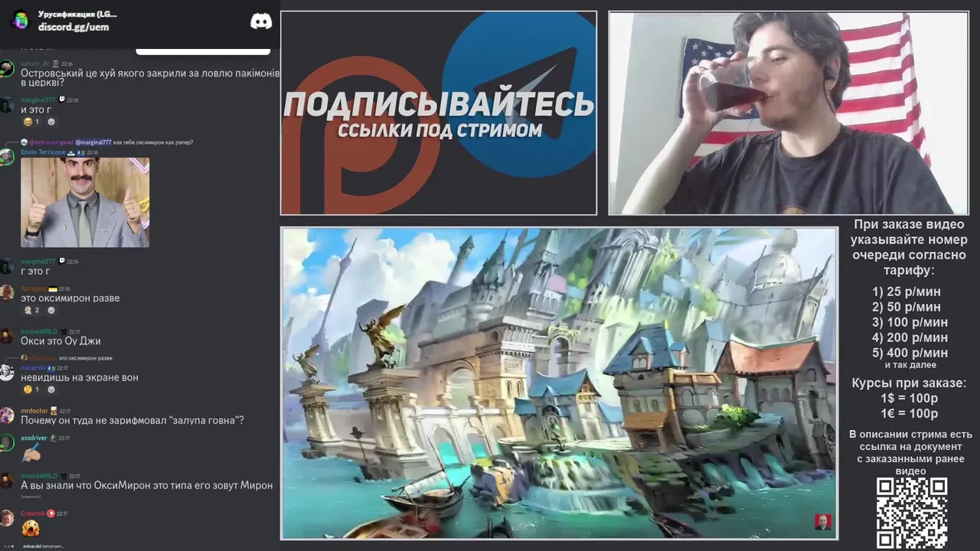Click the assdriver username
This screenshot has width=980, height=551.
point(34,439)
